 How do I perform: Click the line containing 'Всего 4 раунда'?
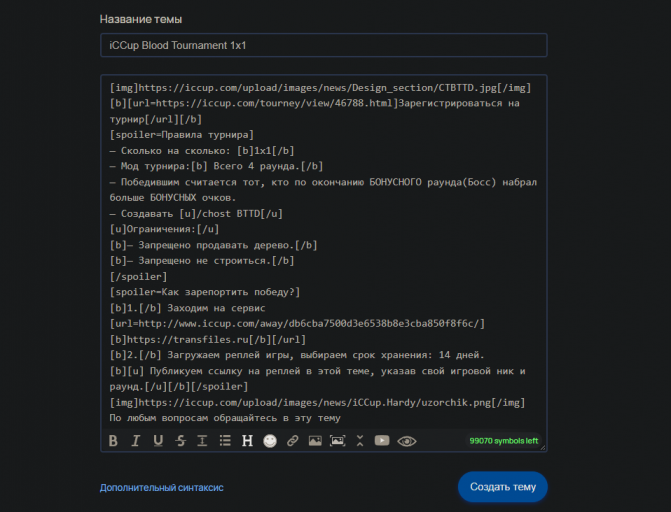click(x=217, y=166)
